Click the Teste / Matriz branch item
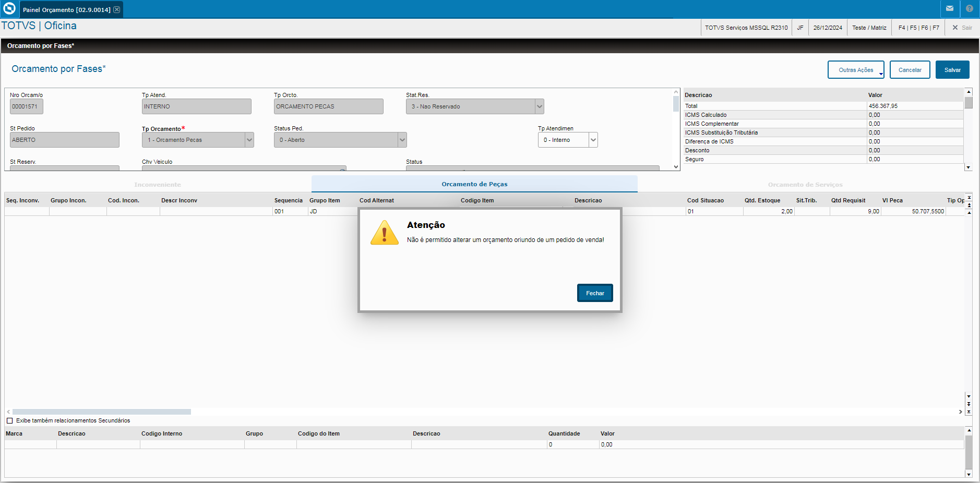The image size is (980, 483). 869,28
